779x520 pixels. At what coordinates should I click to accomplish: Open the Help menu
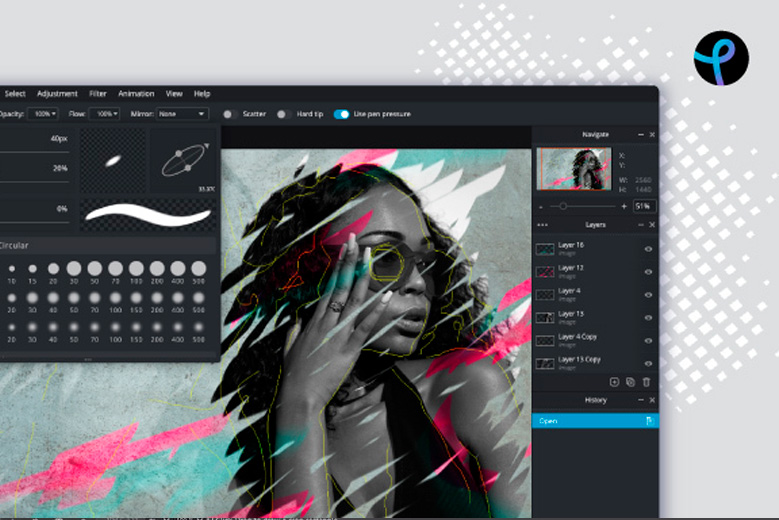(x=202, y=93)
